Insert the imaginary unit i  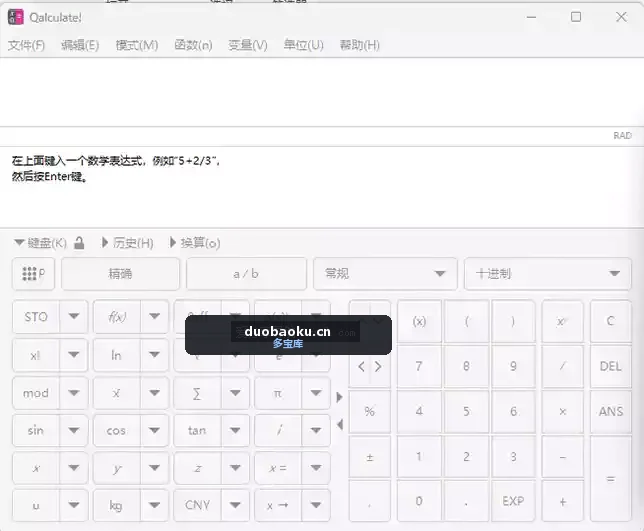coord(278,430)
